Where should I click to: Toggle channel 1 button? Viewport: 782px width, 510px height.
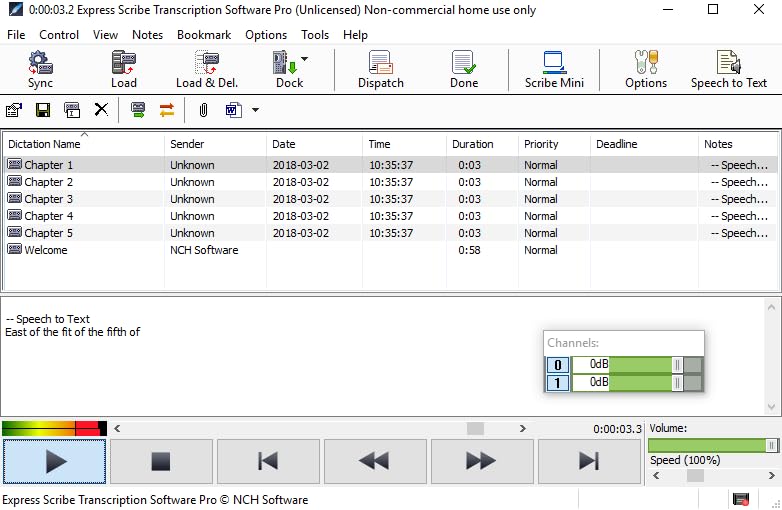point(558,382)
